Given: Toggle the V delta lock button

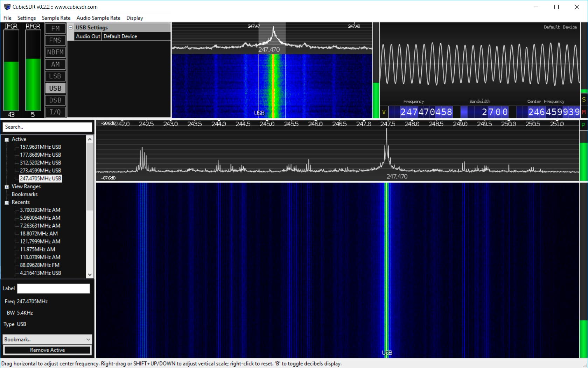Looking at the screenshot, I should coord(384,112).
